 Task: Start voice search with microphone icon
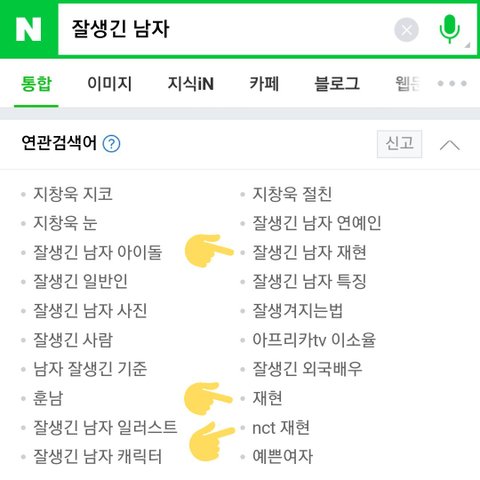[450, 29]
